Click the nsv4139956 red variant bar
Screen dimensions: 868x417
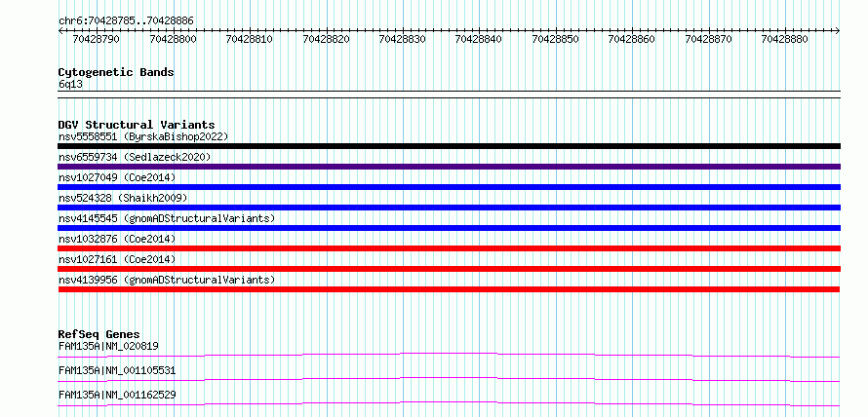pos(449,289)
